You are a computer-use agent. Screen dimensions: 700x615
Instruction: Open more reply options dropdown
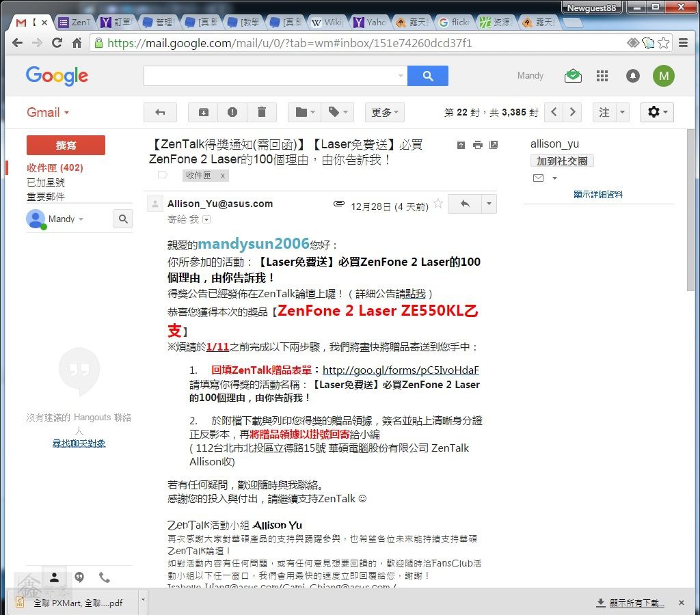(489, 204)
